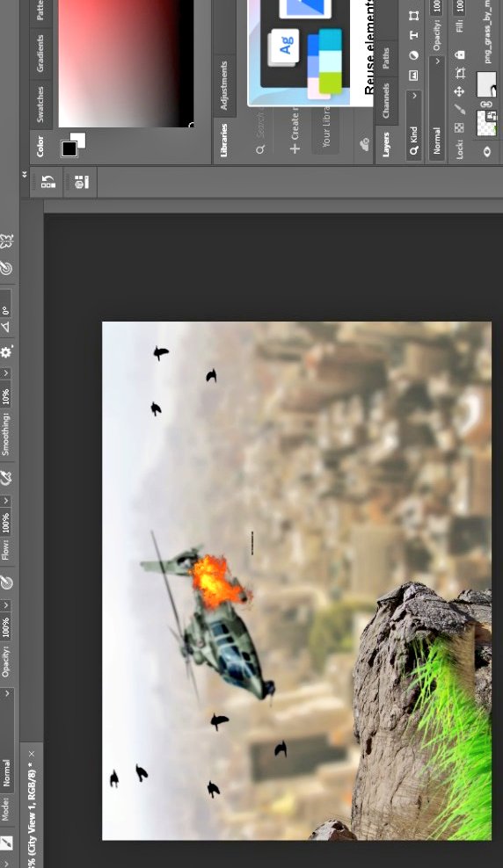The image size is (503, 868).
Task: Open the Adjustments panel tab
Action: [x=224, y=85]
